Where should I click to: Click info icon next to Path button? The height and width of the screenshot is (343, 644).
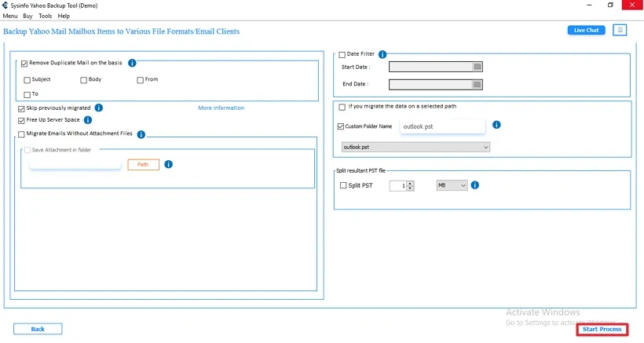[168, 164]
